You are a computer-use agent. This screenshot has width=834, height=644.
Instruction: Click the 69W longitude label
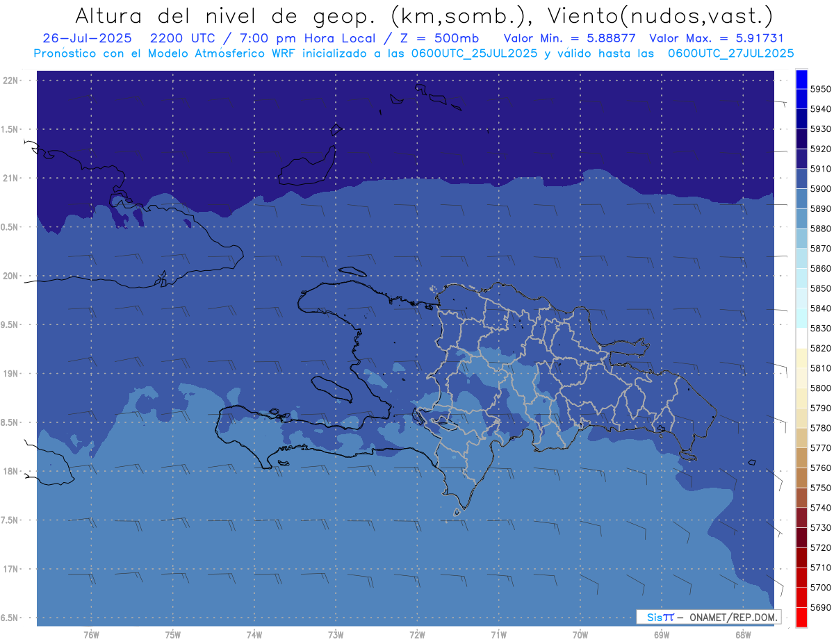coord(662,634)
